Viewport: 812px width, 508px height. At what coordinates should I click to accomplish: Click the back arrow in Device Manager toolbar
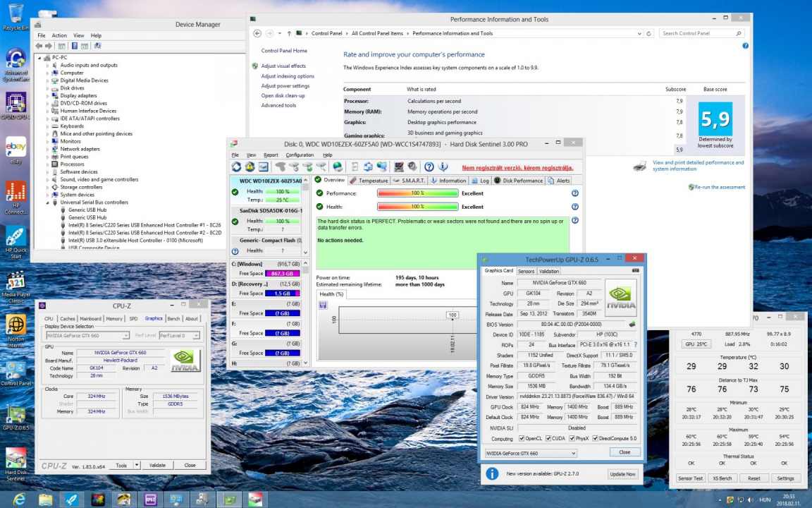39,46
